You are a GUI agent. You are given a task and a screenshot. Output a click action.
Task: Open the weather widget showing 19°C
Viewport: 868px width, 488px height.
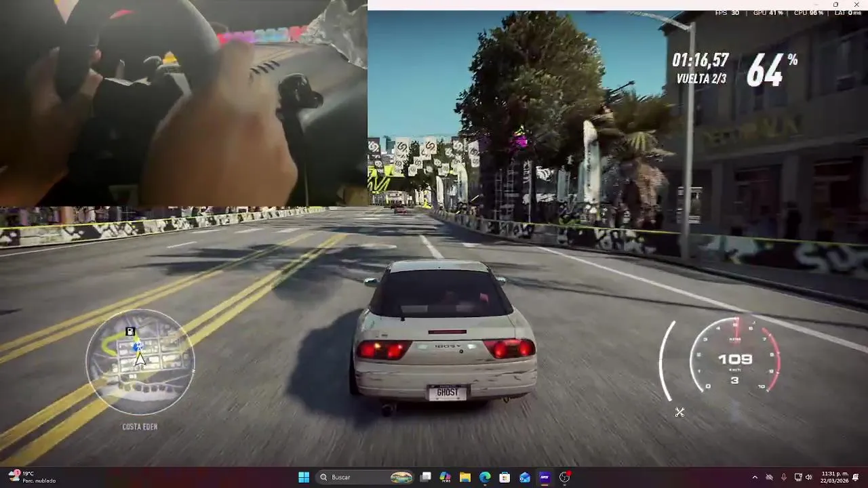point(31,477)
